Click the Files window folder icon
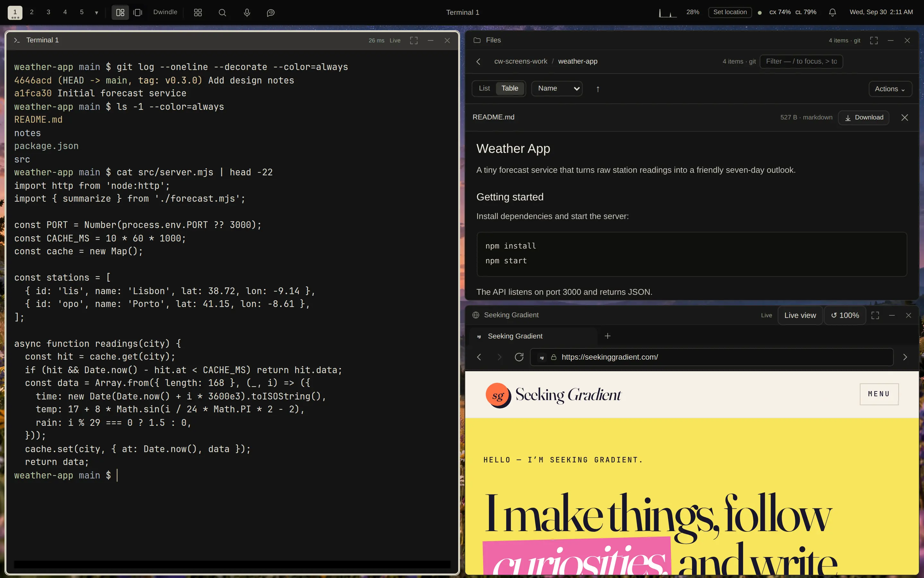 pyautogui.click(x=477, y=40)
